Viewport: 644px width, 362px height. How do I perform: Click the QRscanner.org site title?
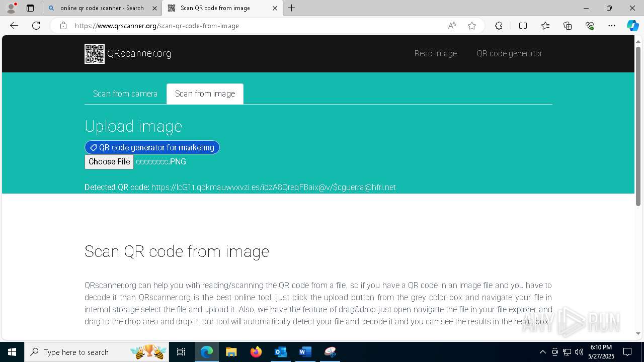139,54
